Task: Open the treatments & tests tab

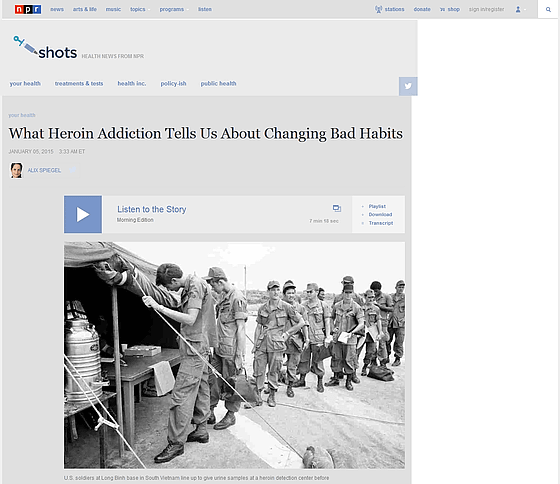Action: point(79,84)
